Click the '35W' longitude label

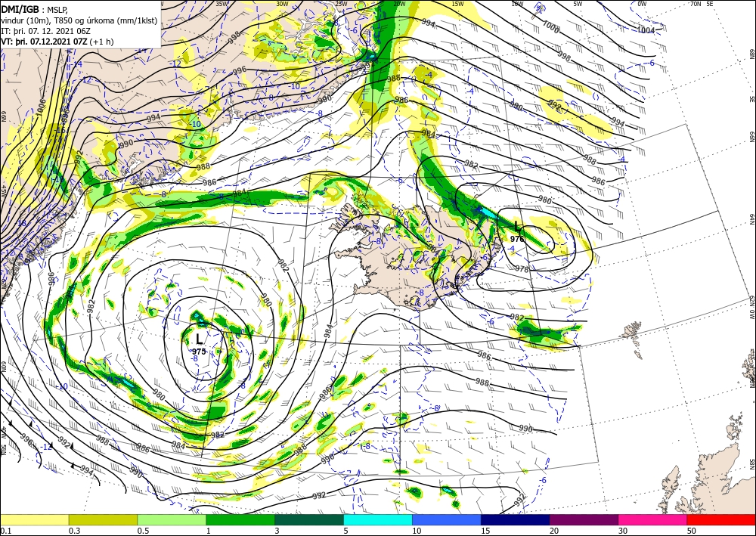[x=222, y=4]
